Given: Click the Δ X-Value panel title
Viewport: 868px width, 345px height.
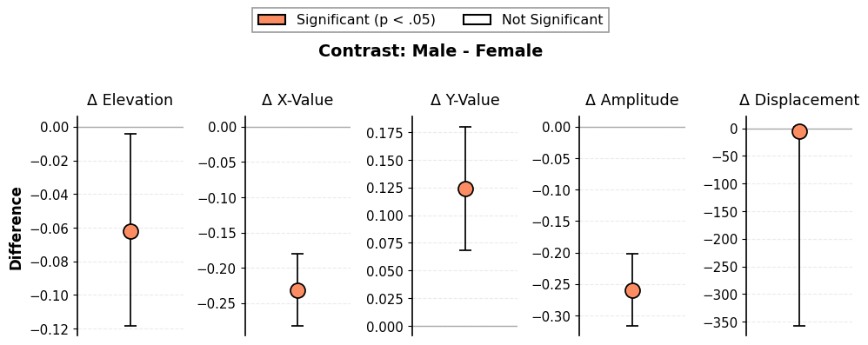Looking at the screenshot, I should (297, 100).
